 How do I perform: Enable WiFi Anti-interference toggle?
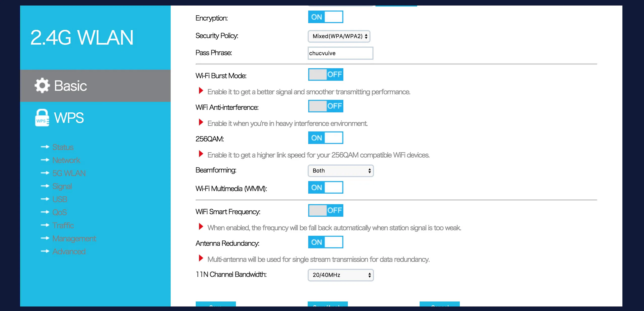coord(326,106)
